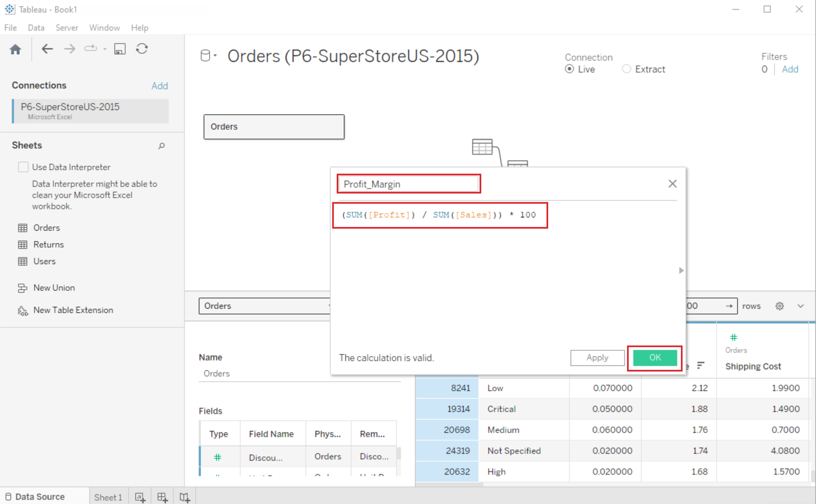Switch to Sheet 1 tab
Image resolution: width=816 pixels, height=504 pixels.
pos(108,497)
